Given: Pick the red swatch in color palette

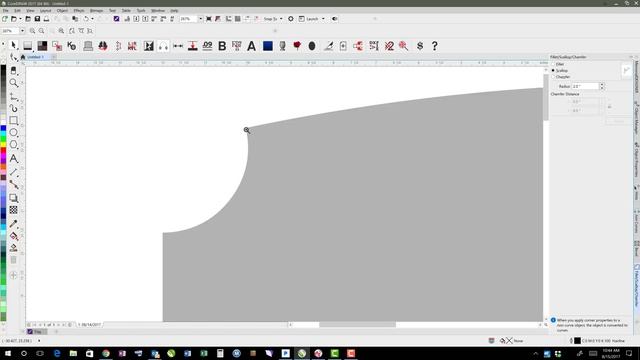Looking at the screenshot, I should coord(3,151).
